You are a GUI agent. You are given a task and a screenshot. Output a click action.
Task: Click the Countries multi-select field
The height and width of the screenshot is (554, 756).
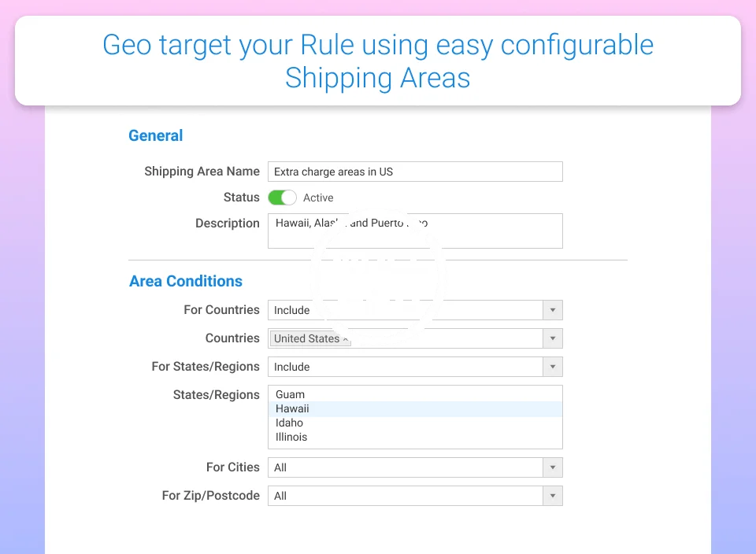coord(445,338)
